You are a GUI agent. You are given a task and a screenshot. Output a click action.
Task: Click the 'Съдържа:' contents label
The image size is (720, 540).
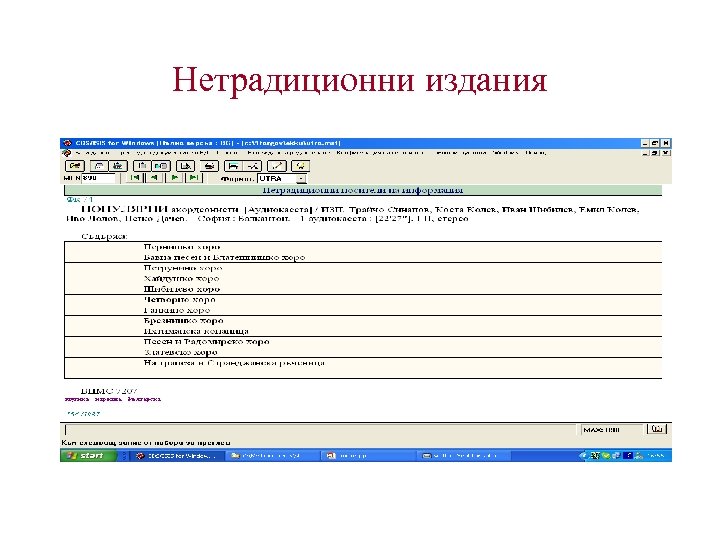[x=104, y=236]
